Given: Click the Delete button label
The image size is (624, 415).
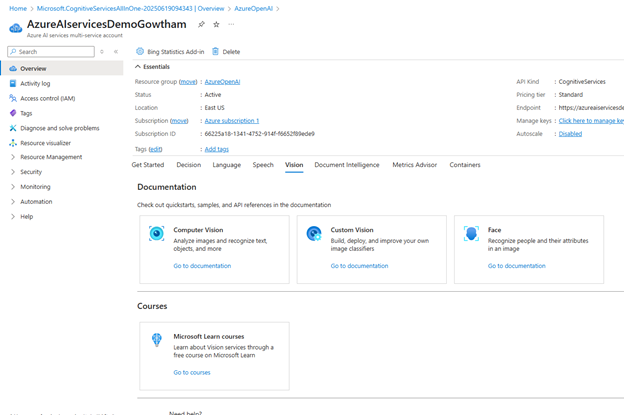Looking at the screenshot, I should point(231,52).
